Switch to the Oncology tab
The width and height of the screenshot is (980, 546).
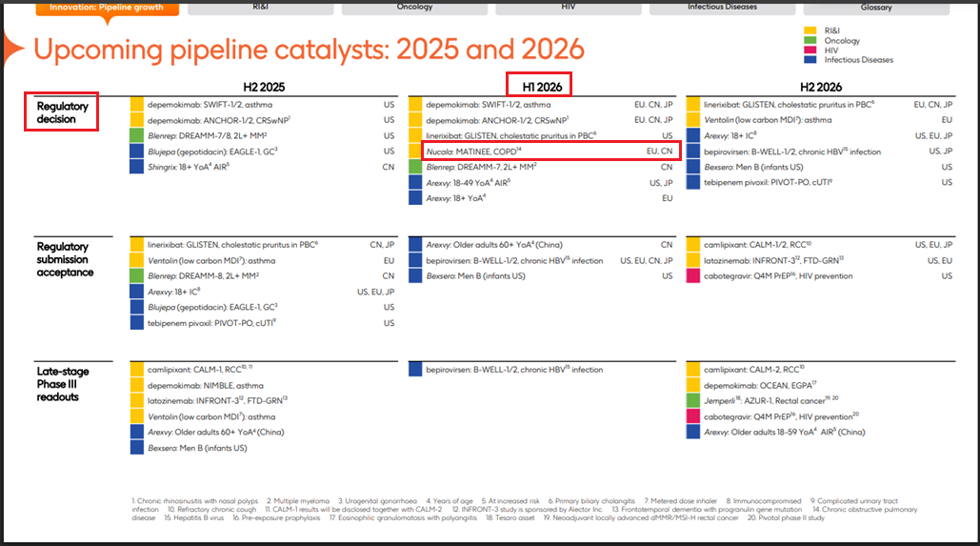tap(414, 8)
